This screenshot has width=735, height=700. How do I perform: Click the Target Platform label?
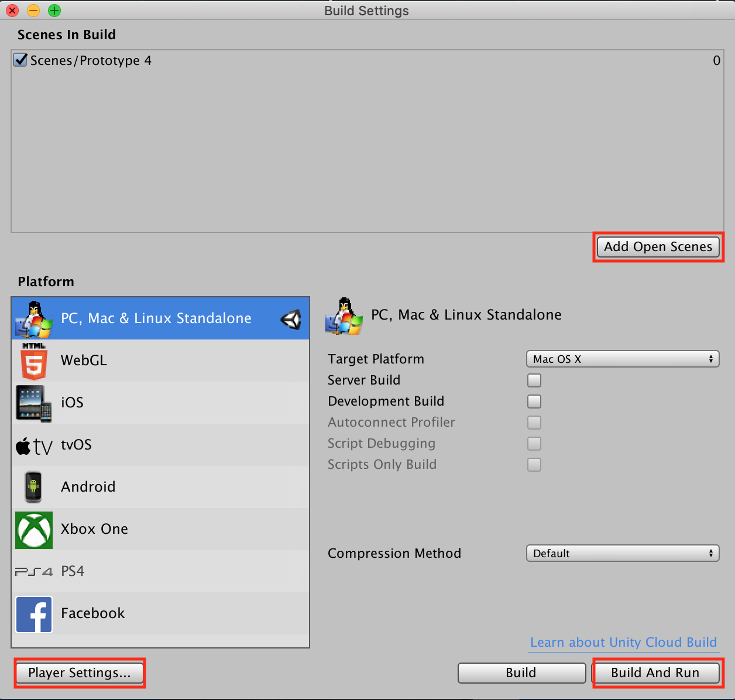(376, 359)
